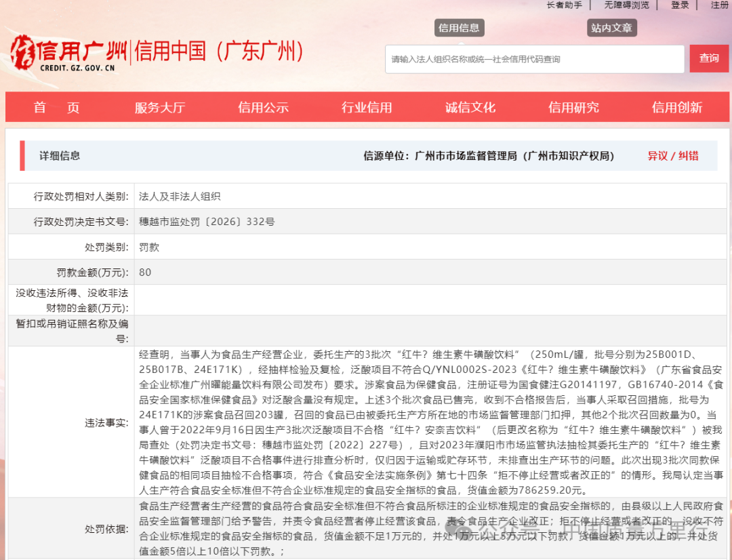Open 服务大厅 navigation item
This screenshot has width=732, height=560.
point(160,107)
